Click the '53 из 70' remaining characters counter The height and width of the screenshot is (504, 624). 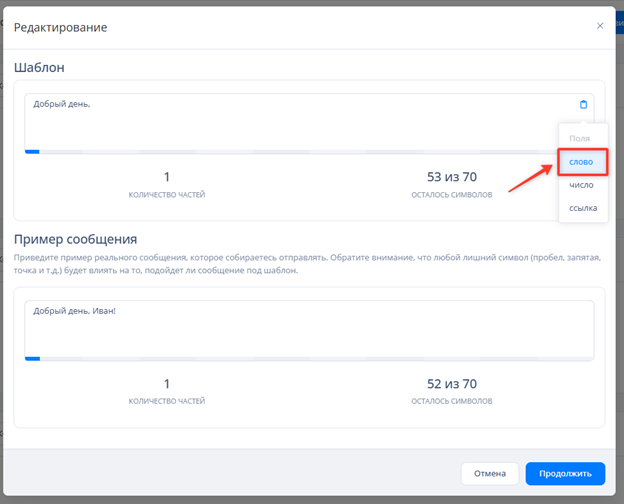[451, 177]
